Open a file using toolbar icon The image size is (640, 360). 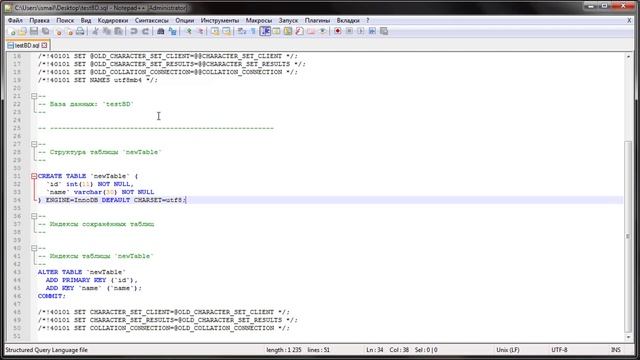click(x=23, y=31)
